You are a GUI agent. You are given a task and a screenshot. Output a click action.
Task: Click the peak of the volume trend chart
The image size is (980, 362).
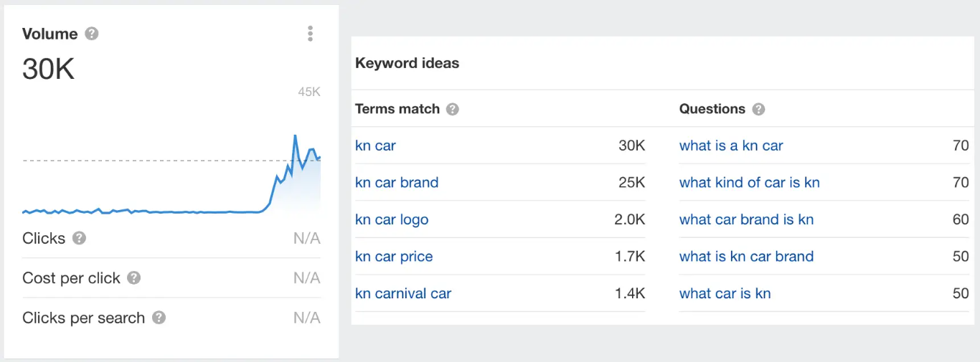pos(295,135)
